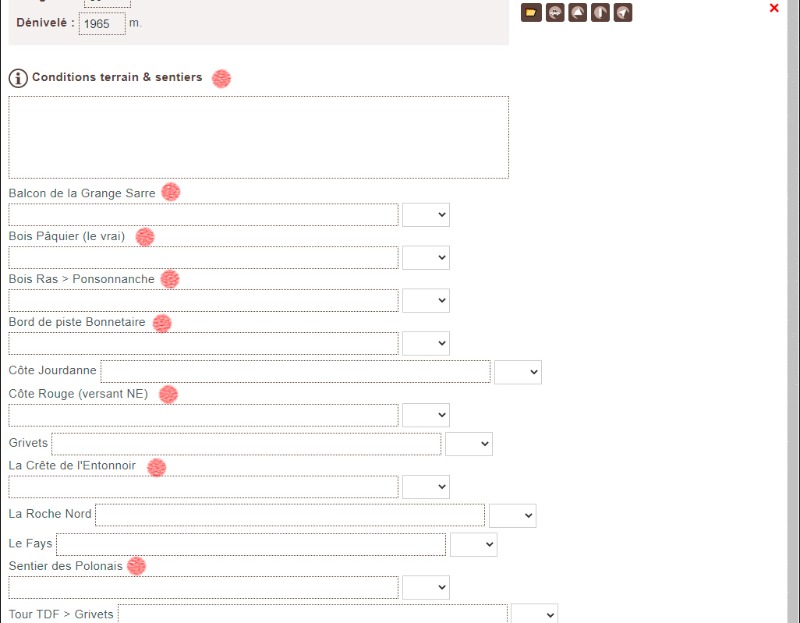Click the navigation arrow icon
The width and height of the screenshot is (800, 623).
[623, 12]
